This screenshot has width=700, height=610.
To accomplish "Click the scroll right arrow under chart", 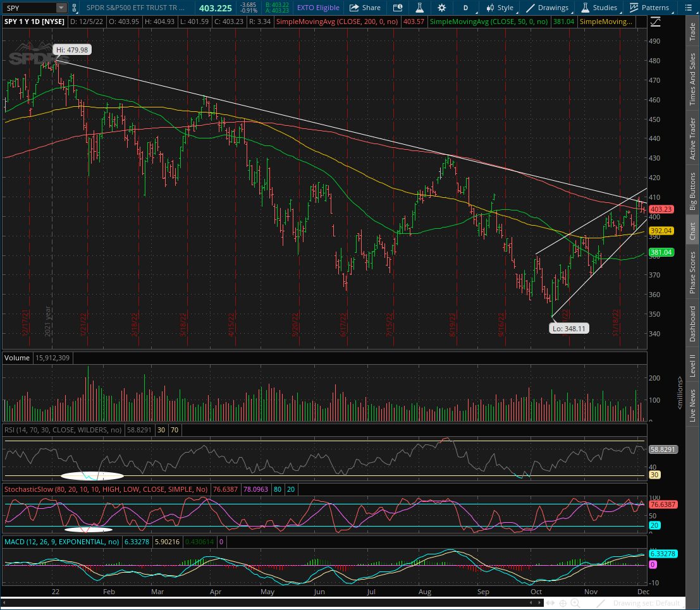I will pyautogui.click(x=540, y=603).
